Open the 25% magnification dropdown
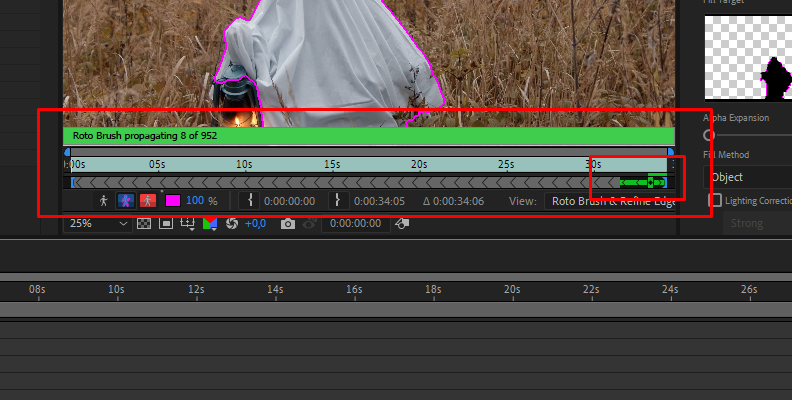 click(x=98, y=223)
